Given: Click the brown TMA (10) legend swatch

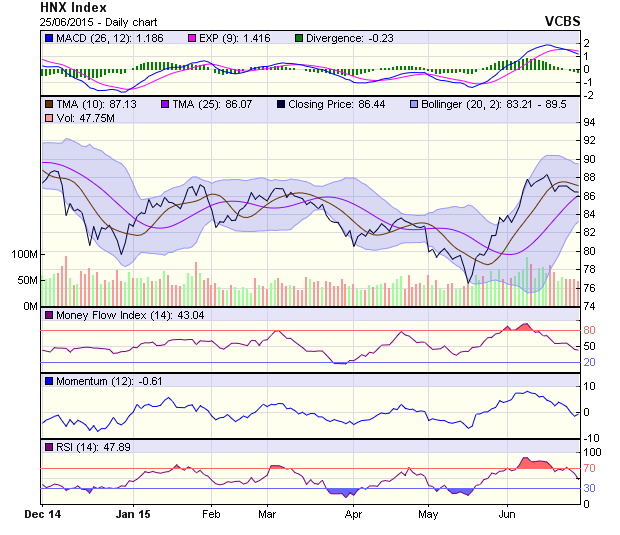Looking at the screenshot, I should coord(49,103).
